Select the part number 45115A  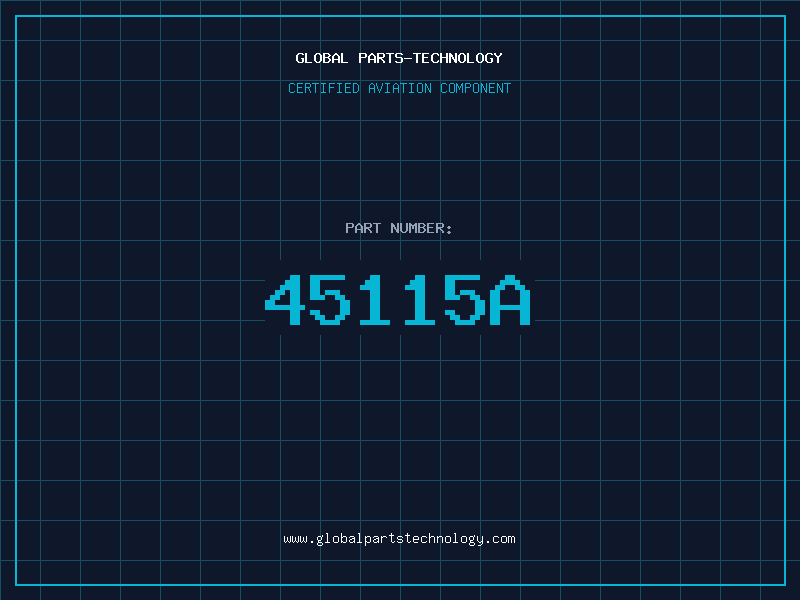click(398, 299)
